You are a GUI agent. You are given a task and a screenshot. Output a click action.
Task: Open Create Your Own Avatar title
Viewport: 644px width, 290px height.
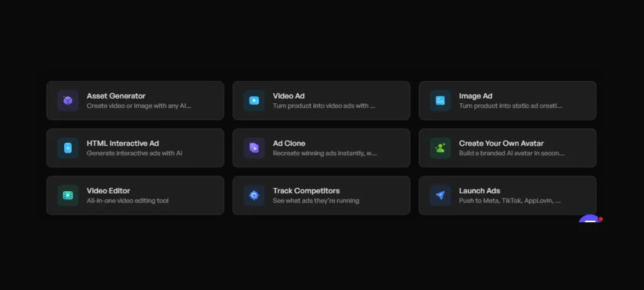[501, 143]
